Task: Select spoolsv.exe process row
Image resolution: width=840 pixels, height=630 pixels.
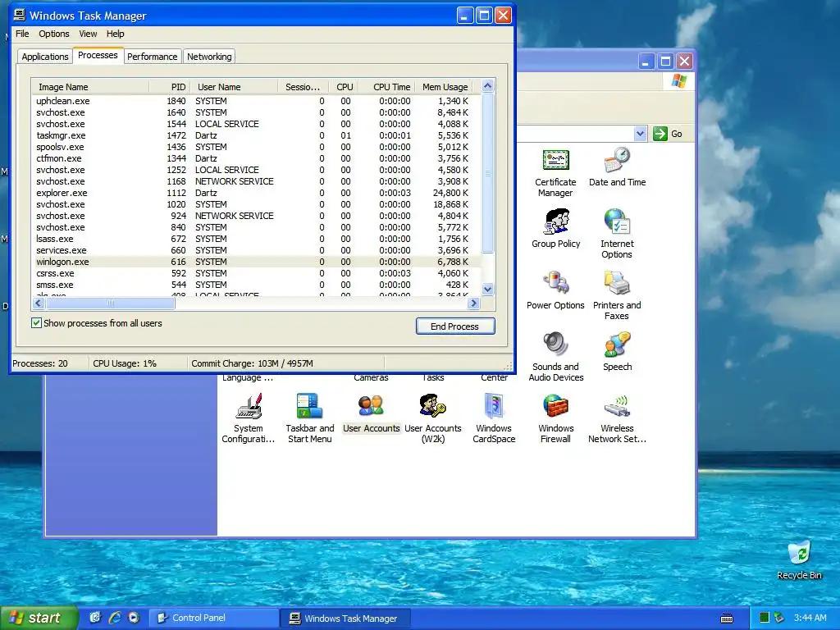Action: (256, 147)
